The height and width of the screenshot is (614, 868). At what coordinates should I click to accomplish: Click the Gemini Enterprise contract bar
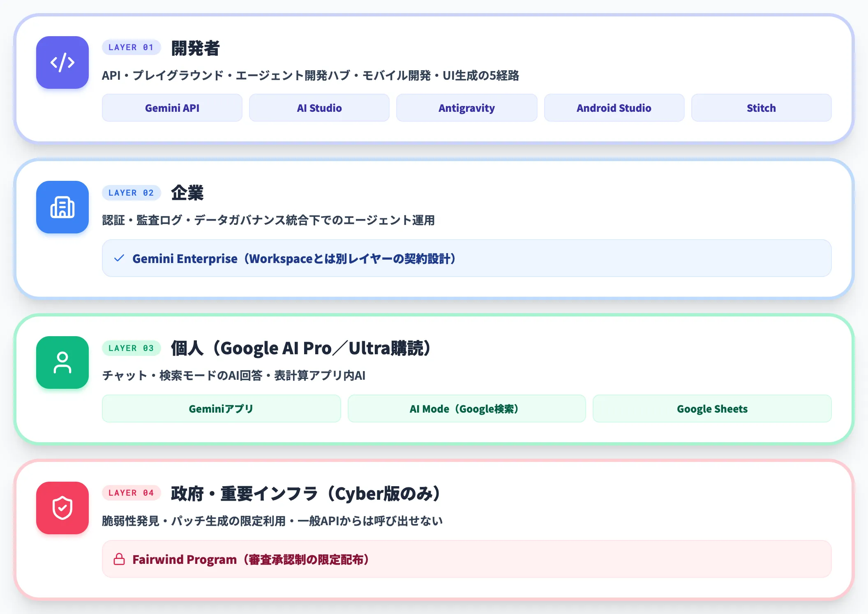click(x=467, y=258)
